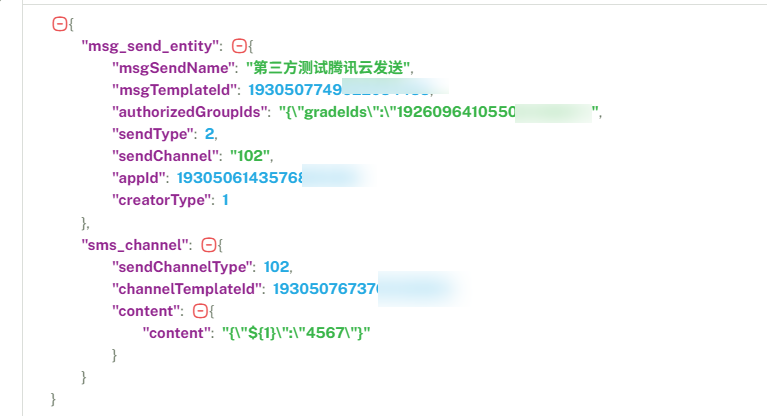Click the sendChannelType value 102
The image size is (767, 416).
(x=276, y=267)
